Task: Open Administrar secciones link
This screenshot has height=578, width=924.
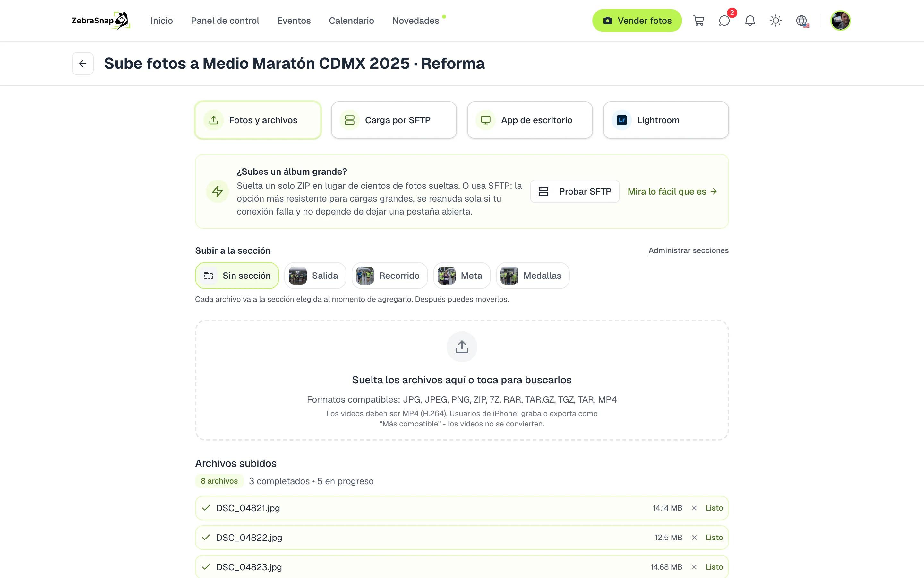Action: point(689,250)
